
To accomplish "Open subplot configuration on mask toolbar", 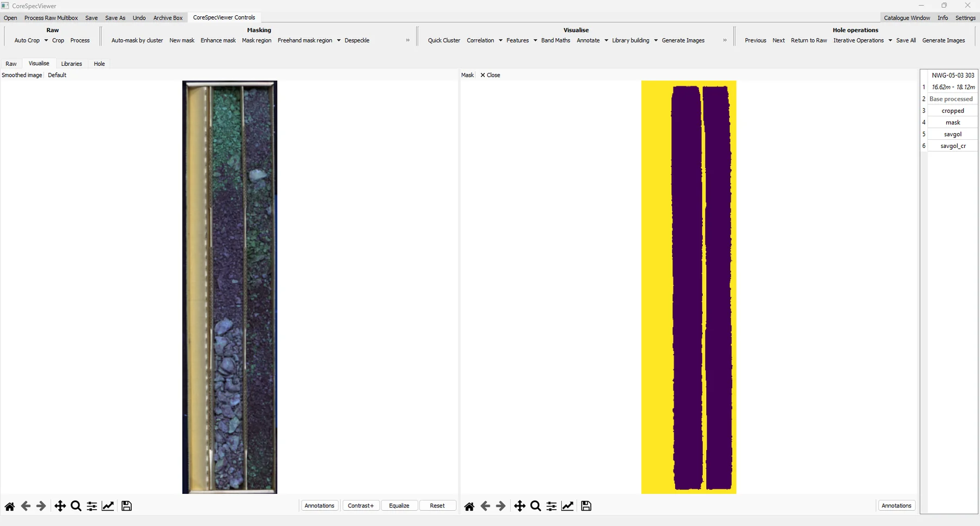I will click(552, 506).
